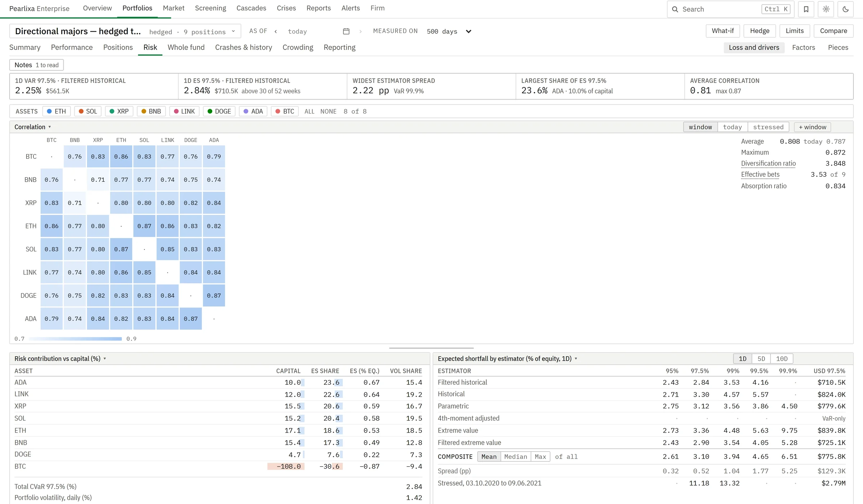Click the Search input field
863x504 pixels.
tap(730, 9)
